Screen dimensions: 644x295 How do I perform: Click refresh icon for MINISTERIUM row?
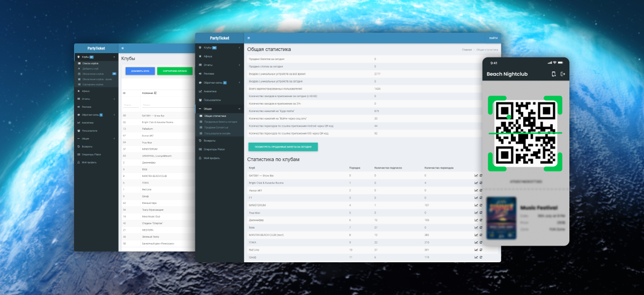481,205
